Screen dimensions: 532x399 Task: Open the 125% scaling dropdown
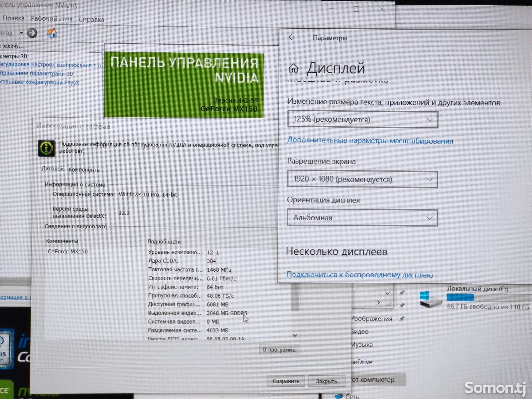[362, 119]
